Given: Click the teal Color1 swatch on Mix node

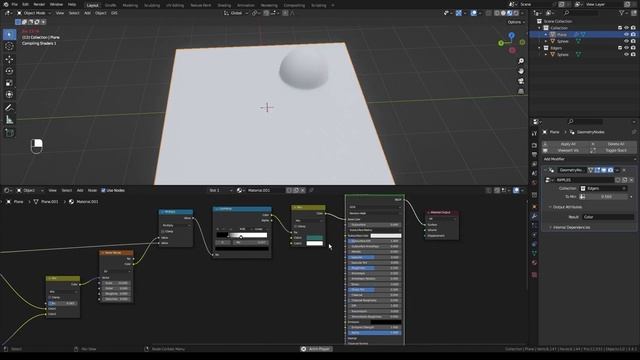Looking at the screenshot, I should (x=314, y=238).
